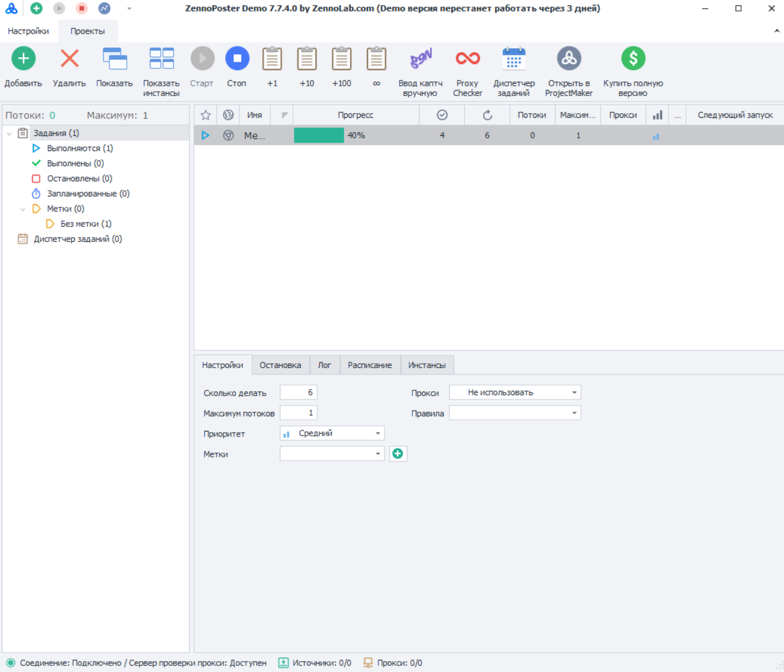Select Задания (1) in the tree
784x672 pixels.
[56, 133]
